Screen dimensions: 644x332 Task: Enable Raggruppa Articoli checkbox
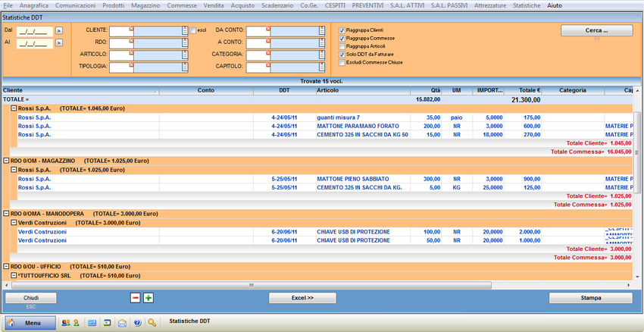click(342, 47)
